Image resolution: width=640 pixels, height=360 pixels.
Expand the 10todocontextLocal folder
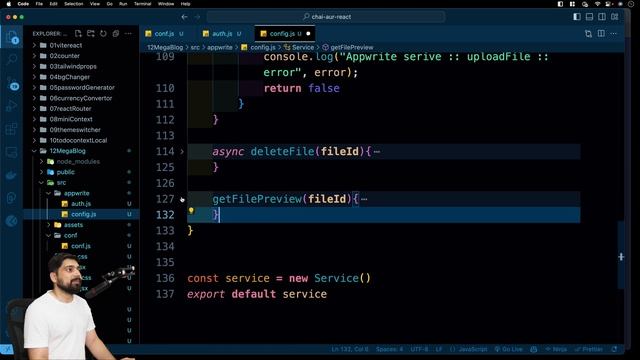[x=78, y=140]
